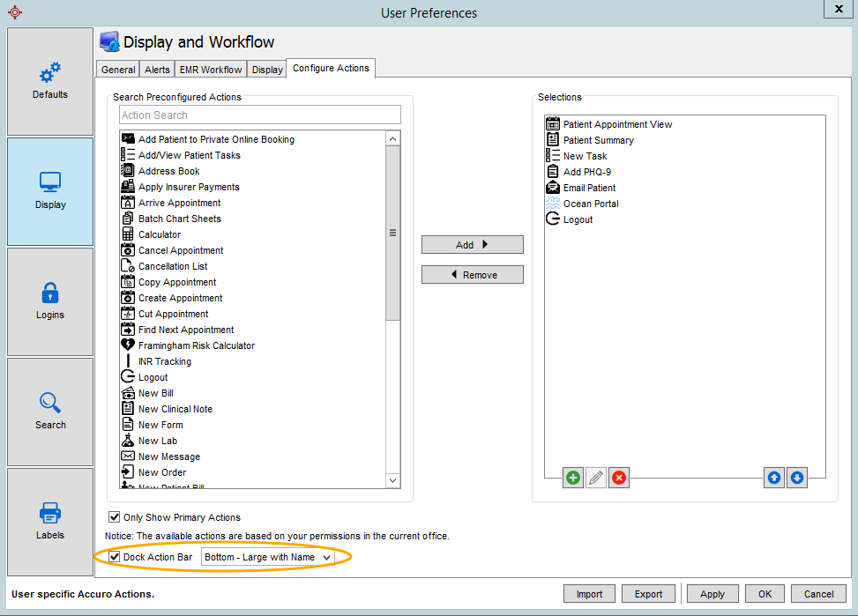
Task: Uncheck Only Show Primary Actions
Action: click(x=114, y=517)
